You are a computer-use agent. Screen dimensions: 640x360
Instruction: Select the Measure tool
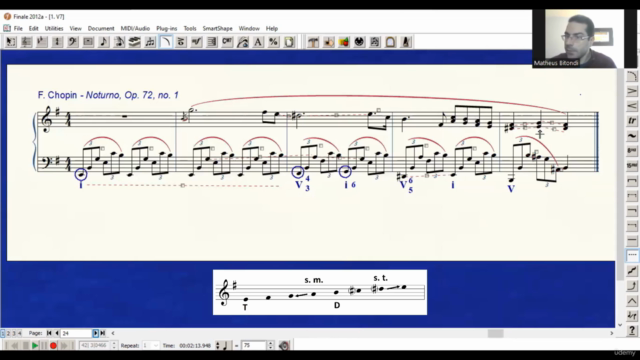88,42
